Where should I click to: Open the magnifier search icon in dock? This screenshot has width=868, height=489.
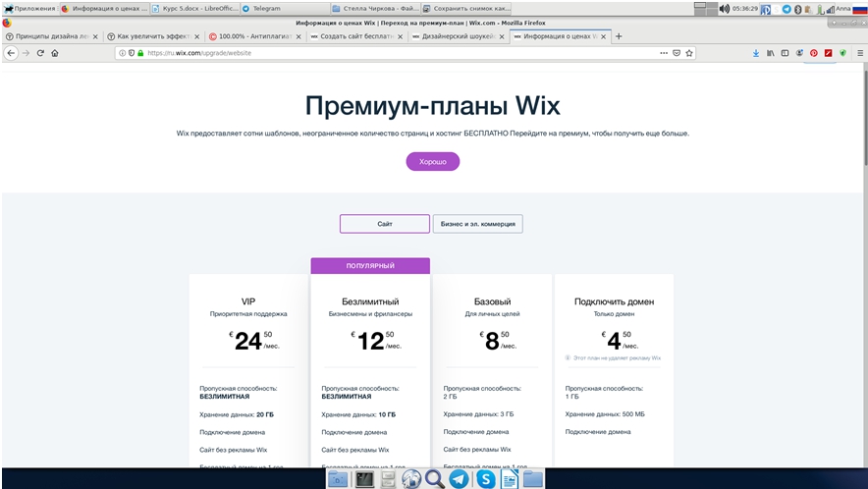(434, 479)
